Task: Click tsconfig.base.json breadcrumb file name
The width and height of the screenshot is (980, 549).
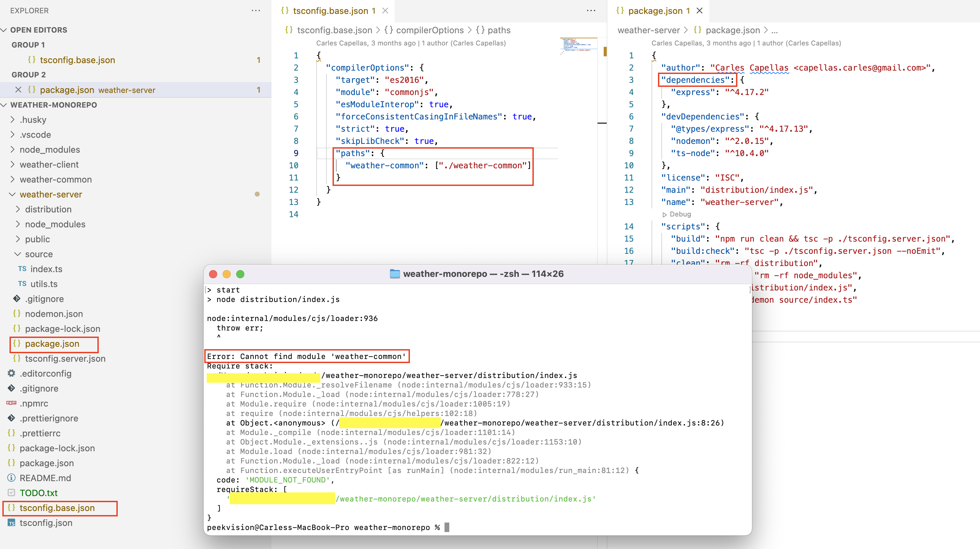Action: coord(334,30)
